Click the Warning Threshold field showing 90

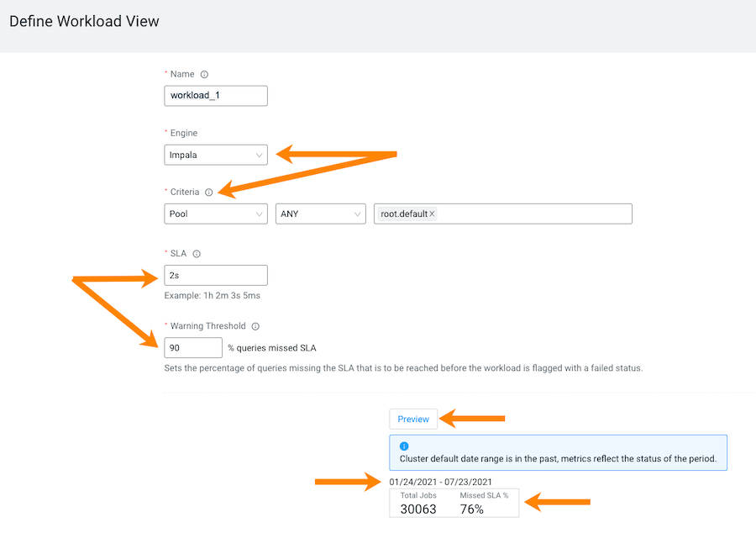(193, 348)
